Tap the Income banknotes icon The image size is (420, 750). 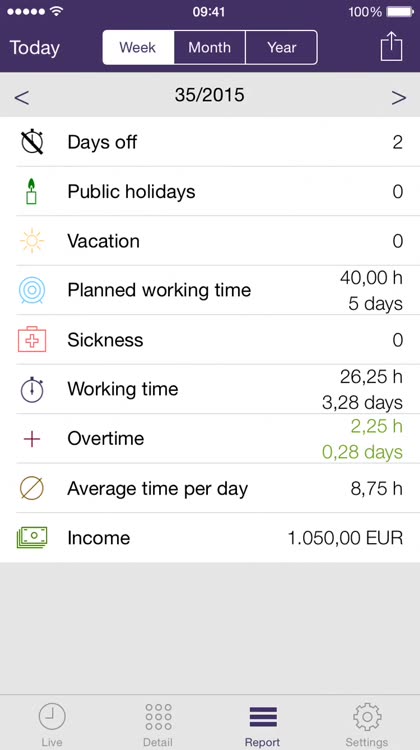[32, 538]
